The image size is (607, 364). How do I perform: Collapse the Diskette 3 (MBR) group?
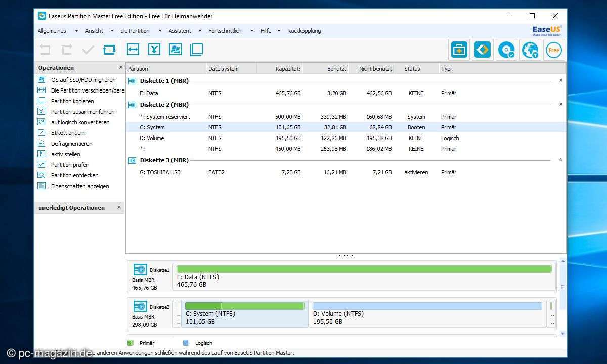pyautogui.click(x=560, y=160)
